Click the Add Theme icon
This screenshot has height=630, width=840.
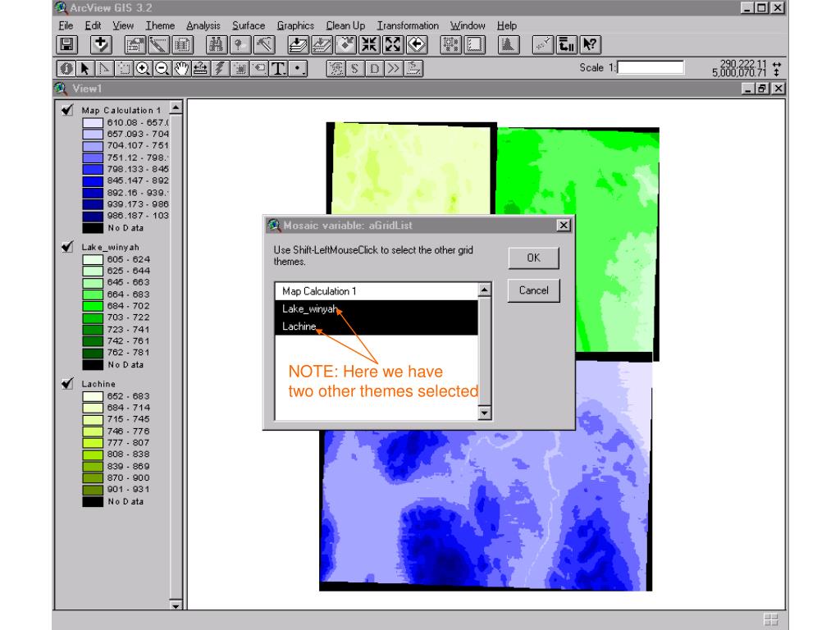tap(101, 44)
